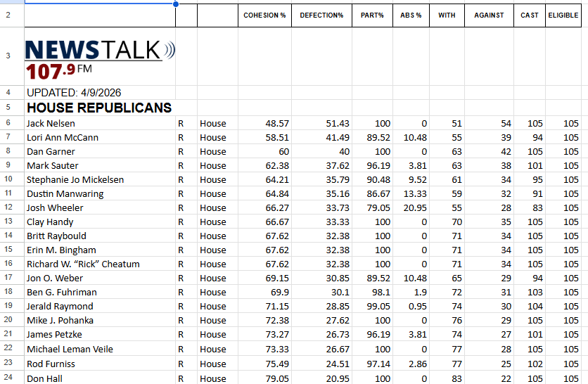
Task: Select row 12 via its row header
Action: click(8, 207)
